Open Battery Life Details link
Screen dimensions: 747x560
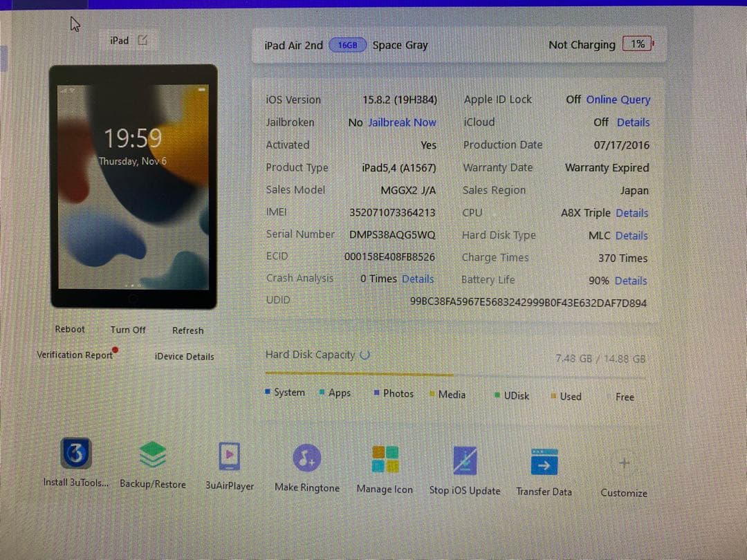click(631, 281)
